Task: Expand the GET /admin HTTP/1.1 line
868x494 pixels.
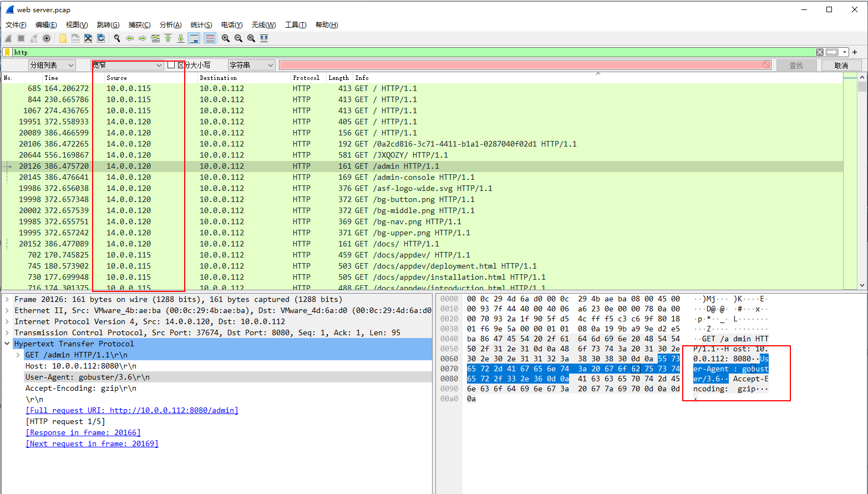Action: click(x=18, y=355)
